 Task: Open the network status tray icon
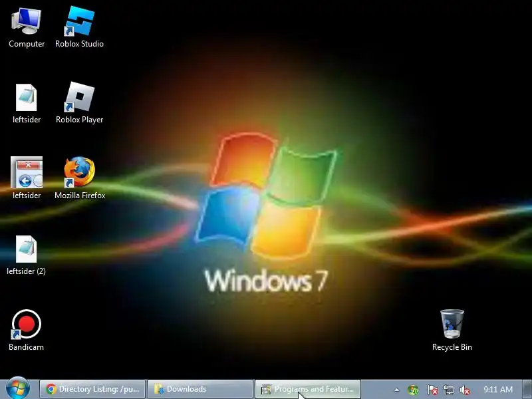(448, 390)
